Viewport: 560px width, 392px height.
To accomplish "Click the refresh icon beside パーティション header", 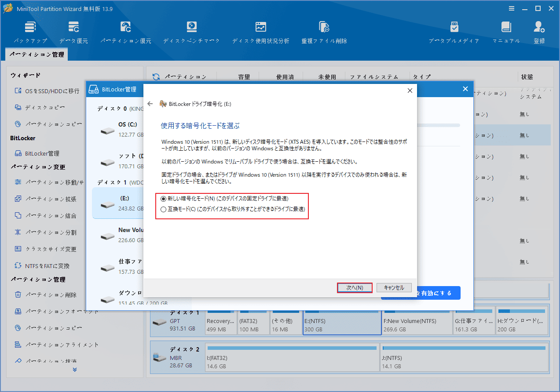I will [x=156, y=77].
